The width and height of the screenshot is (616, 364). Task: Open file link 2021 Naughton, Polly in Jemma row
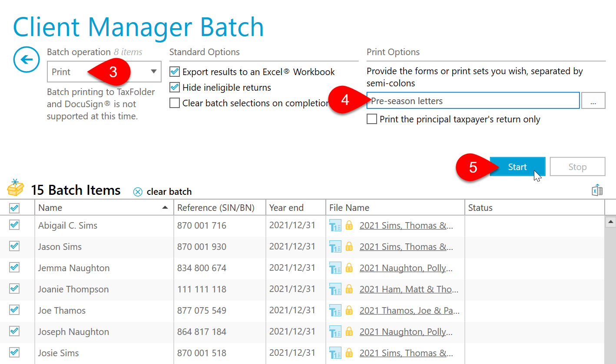click(406, 268)
